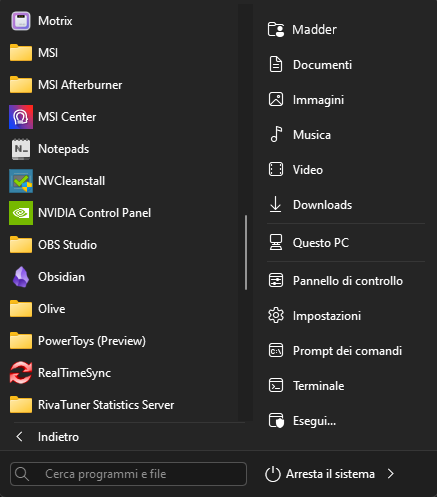Click the MSI Center dragon icon
The width and height of the screenshot is (437, 497).
21,117
